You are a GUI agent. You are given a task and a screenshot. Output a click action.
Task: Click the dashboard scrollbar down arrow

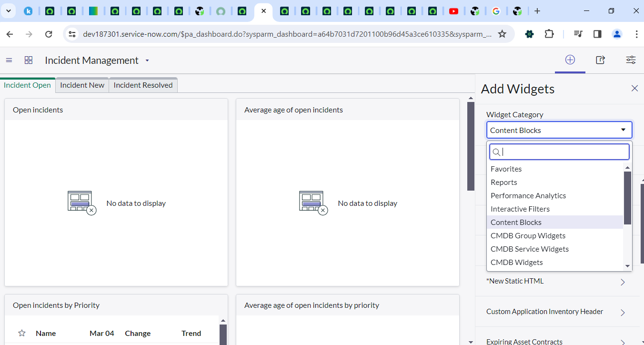point(471,342)
